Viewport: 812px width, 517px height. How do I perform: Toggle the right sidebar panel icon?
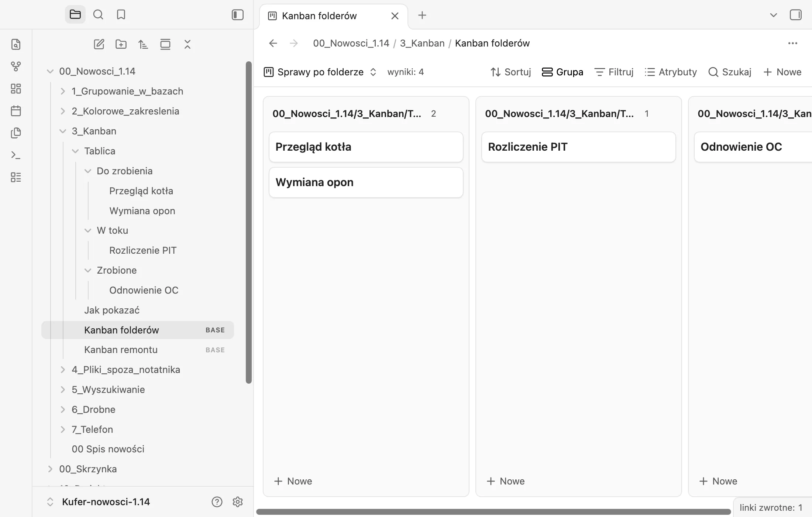click(796, 15)
